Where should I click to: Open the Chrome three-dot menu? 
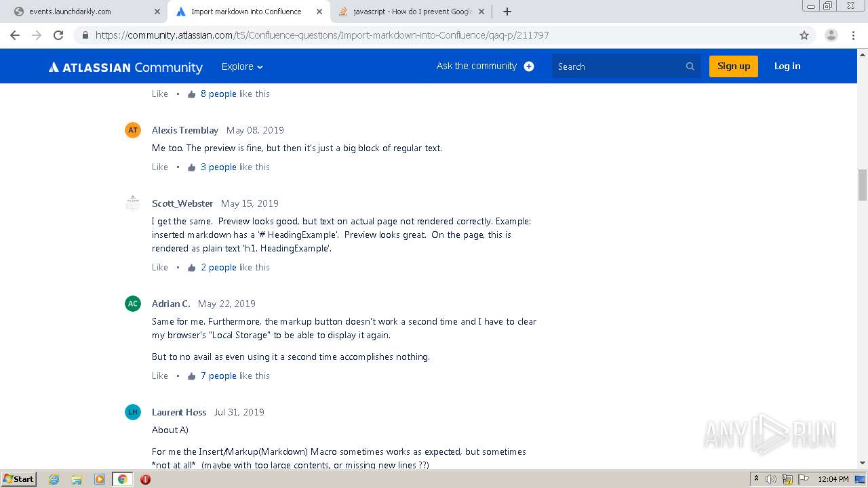tap(853, 35)
